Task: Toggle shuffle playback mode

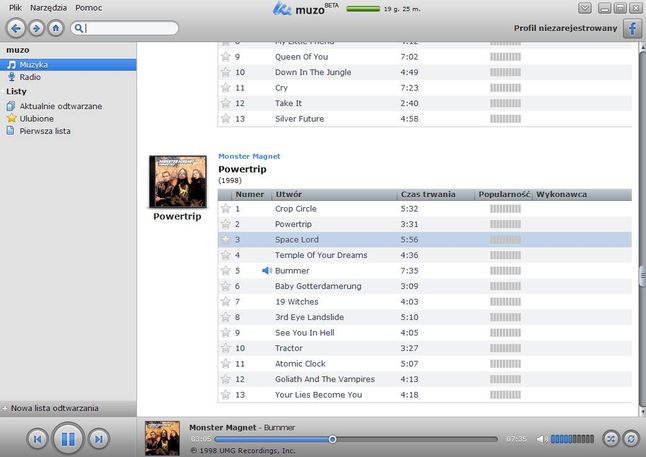Action: pyautogui.click(x=611, y=439)
